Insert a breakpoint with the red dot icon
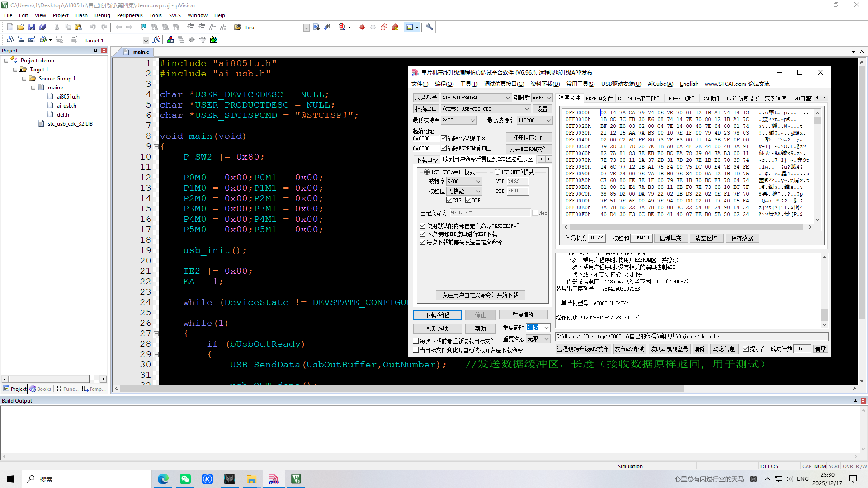The image size is (868, 488). [362, 28]
